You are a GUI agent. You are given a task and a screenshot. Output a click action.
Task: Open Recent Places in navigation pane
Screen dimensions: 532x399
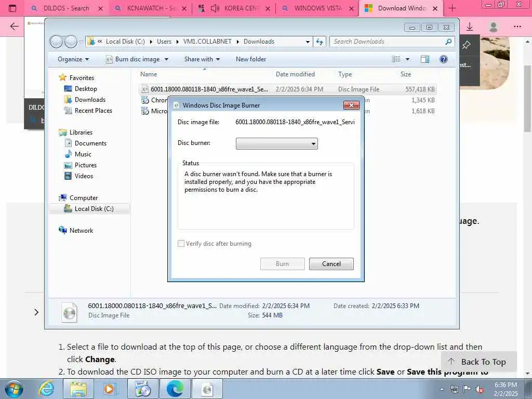(x=93, y=111)
